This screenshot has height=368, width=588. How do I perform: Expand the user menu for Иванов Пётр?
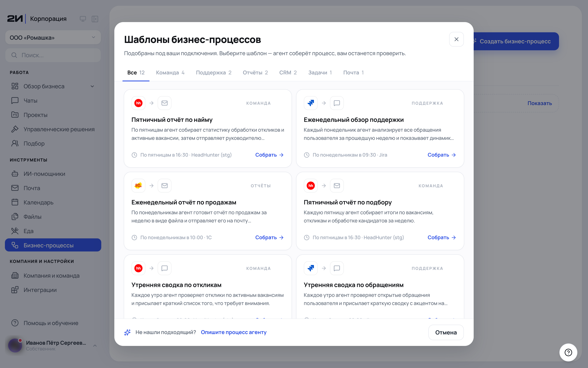95,346
